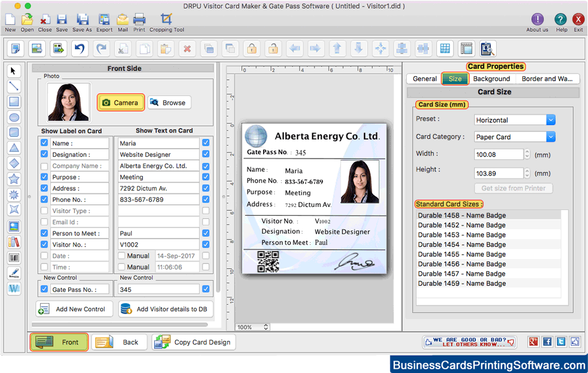Click the closed padlock Lock icon
The image size is (588, 373).
252,48
